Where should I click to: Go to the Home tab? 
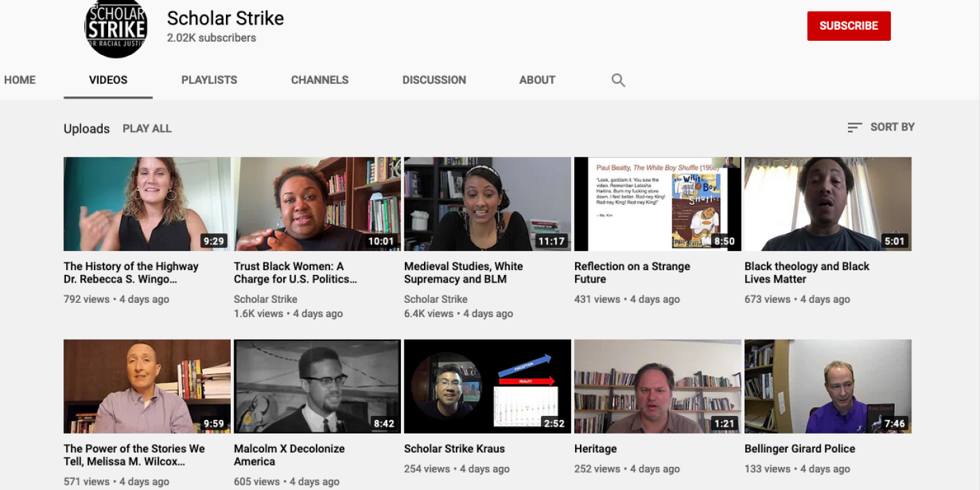click(x=20, y=80)
